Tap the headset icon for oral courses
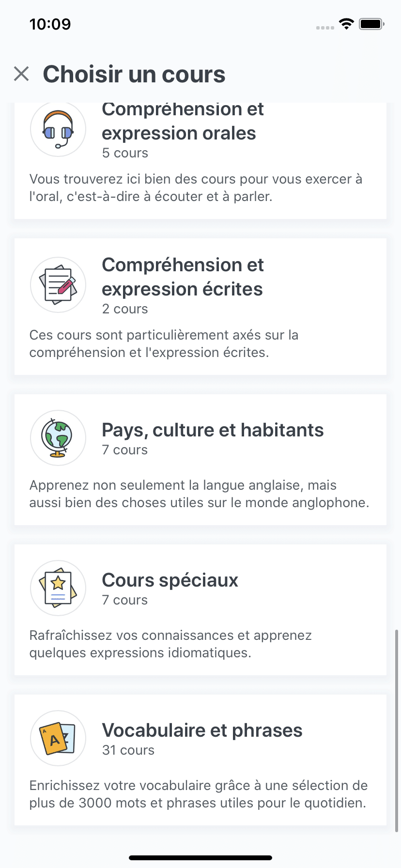The width and height of the screenshot is (401, 868). tap(58, 129)
